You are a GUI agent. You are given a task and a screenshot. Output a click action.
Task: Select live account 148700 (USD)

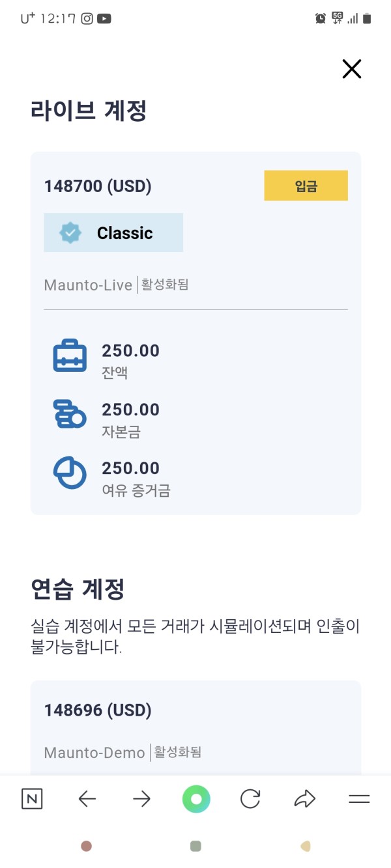tap(98, 186)
